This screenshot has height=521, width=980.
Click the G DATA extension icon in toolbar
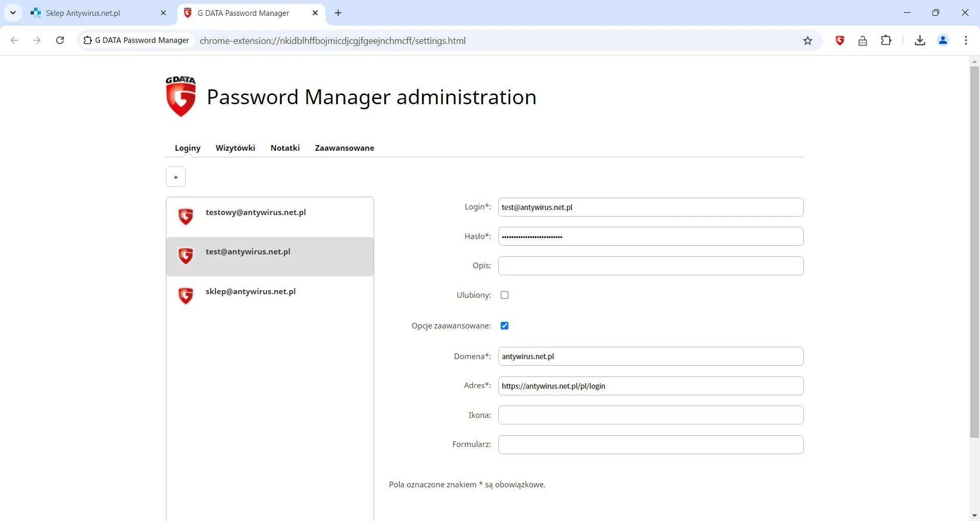(840, 40)
